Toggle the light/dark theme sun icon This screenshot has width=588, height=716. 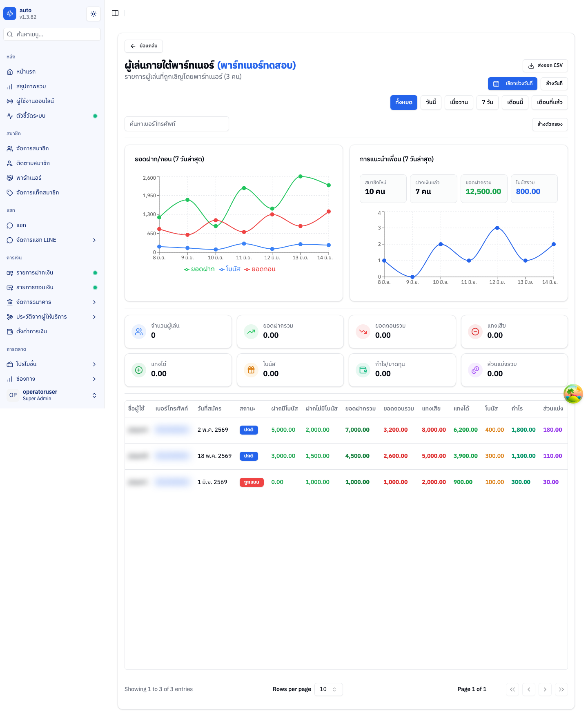coord(94,14)
